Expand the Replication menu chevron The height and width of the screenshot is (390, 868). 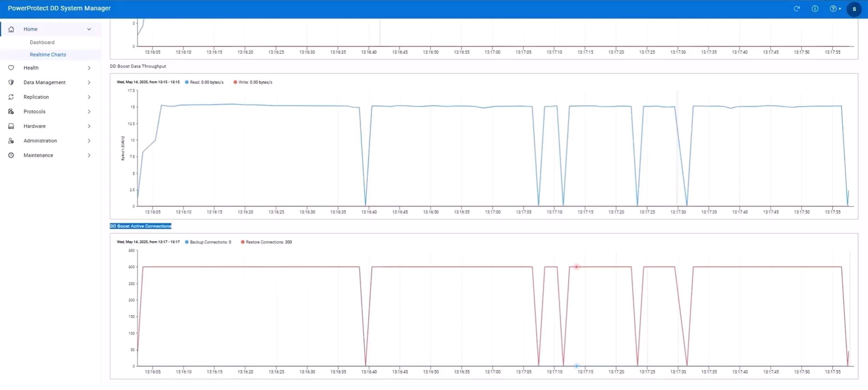tap(89, 97)
